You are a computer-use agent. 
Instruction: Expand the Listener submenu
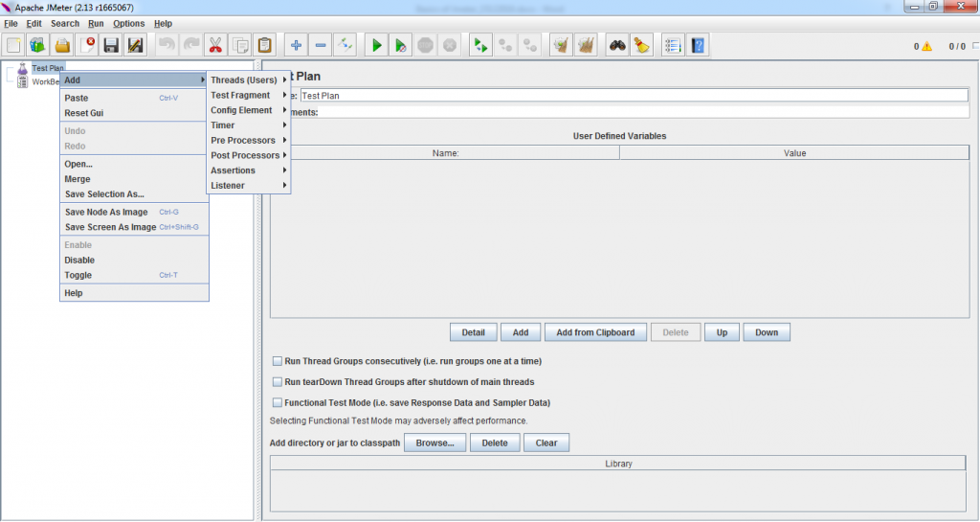(x=249, y=185)
